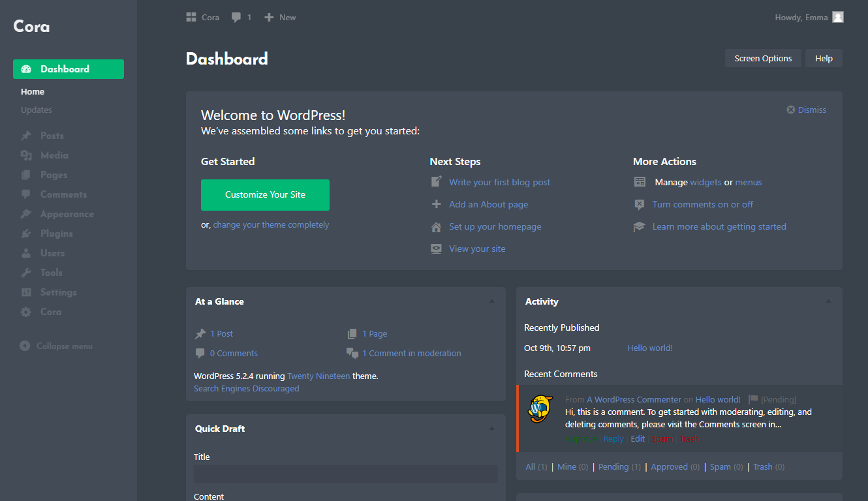
Task: Collapse the At a Glance panel
Action: pyautogui.click(x=491, y=301)
